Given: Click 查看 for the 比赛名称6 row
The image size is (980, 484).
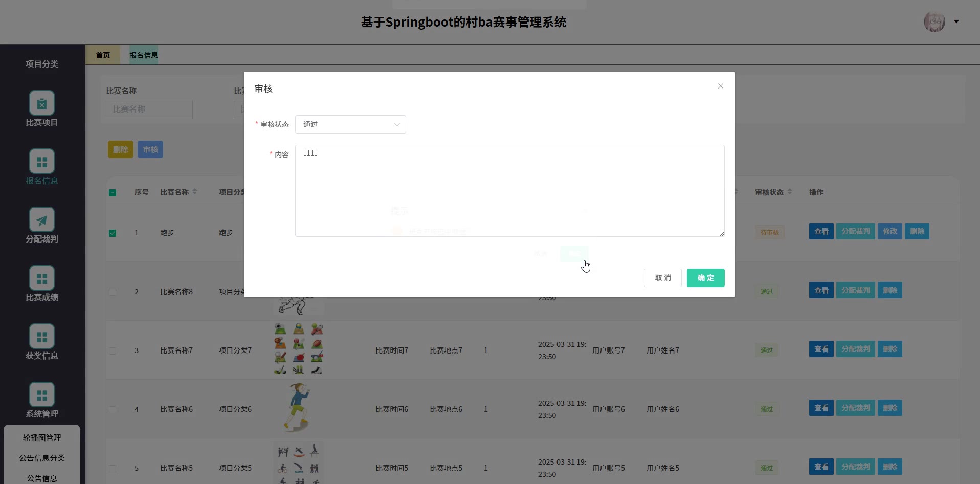Looking at the screenshot, I should pos(821,408).
